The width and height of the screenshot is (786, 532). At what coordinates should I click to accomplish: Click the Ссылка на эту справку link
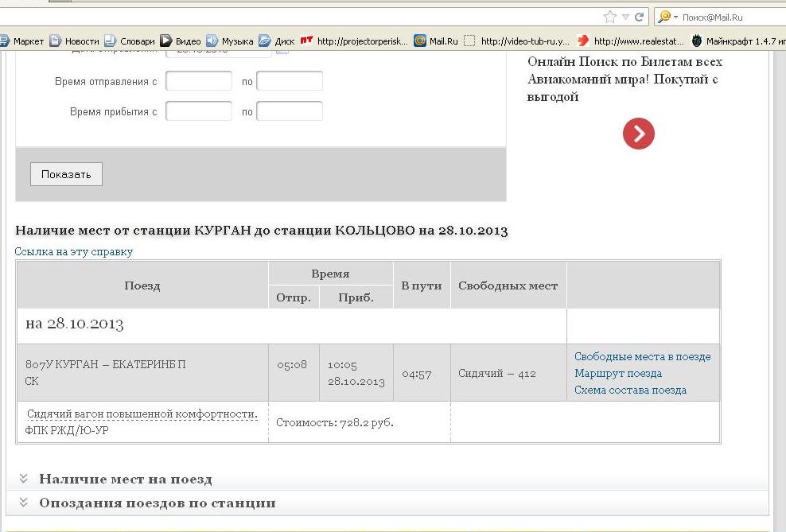(74, 252)
